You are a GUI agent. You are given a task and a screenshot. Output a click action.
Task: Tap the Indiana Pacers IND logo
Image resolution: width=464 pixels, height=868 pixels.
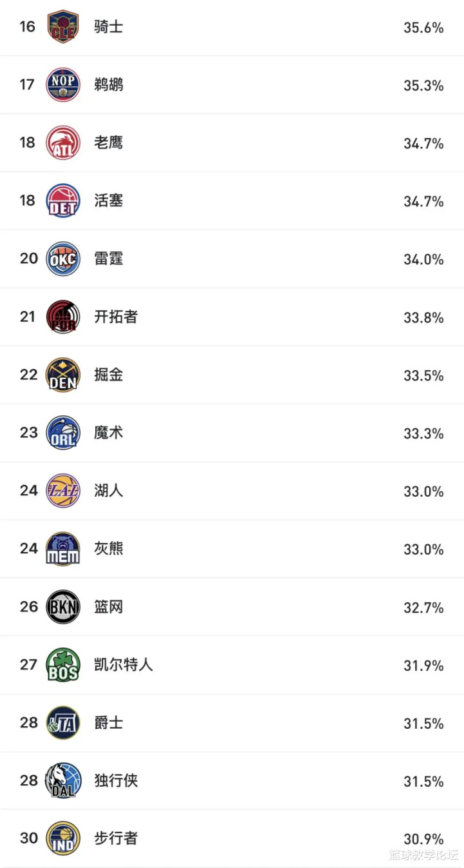coord(63,838)
